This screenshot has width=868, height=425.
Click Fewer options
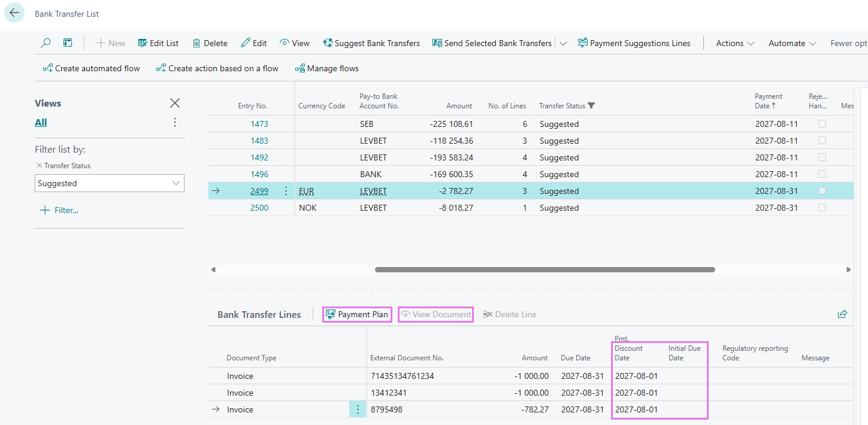[848, 43]
